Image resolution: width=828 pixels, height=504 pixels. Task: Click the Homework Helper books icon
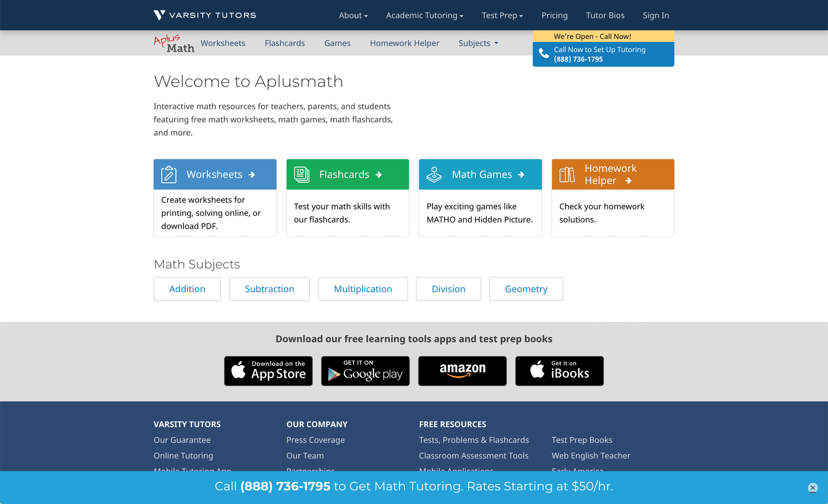(x=567, y=175)
